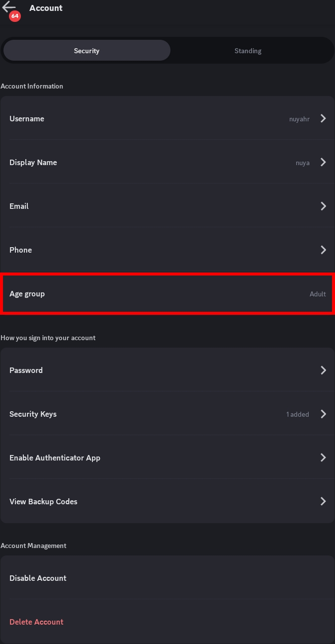This screenshot has width=335, height=644.
Task: Click the Username label
Action: coord(27,118)
